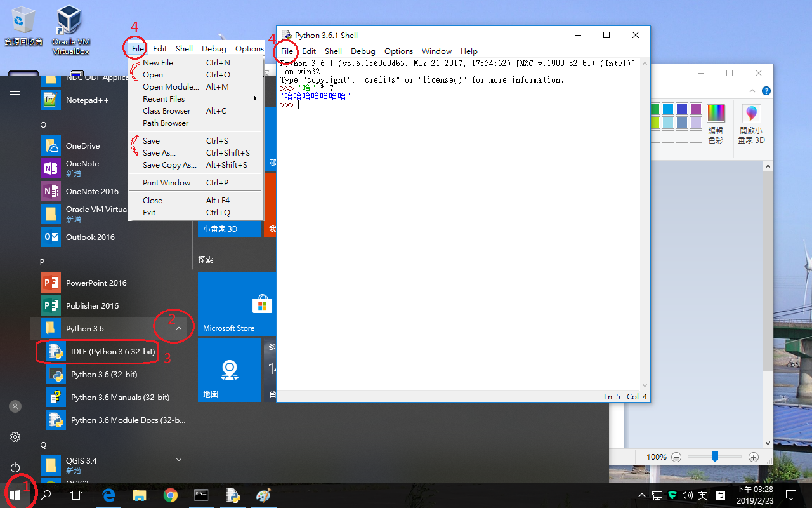The width and height of the screenshot is (812, 508).
Task: Switch to Command Prompt taskbar icon
Action: 201,495
